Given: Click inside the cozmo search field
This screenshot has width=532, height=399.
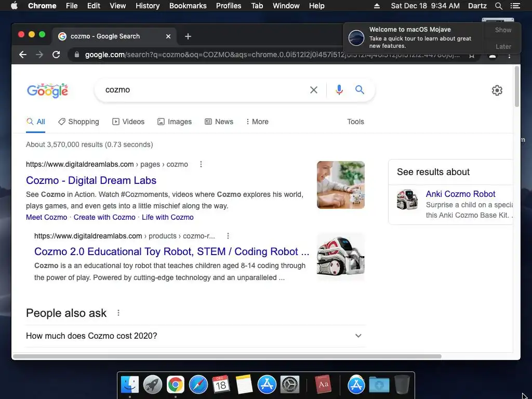Looking at the screenshot, I should [204, 90].
